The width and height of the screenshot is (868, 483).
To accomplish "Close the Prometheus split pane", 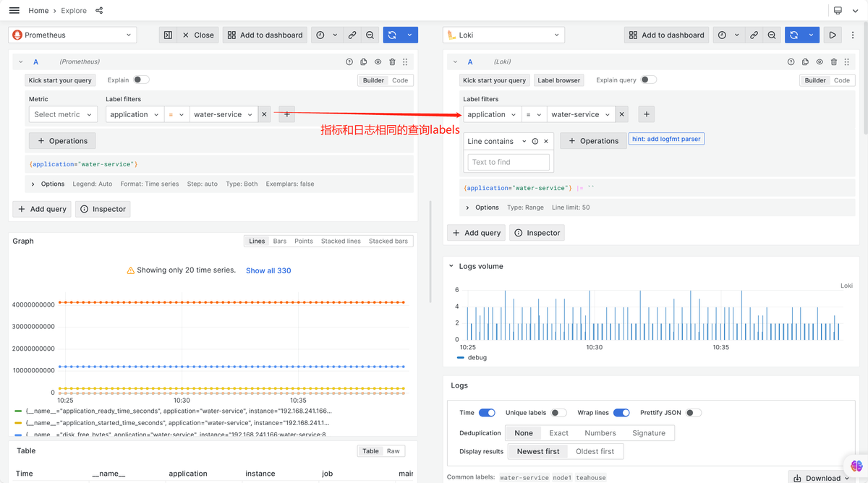I will click(x=197, y=35).
